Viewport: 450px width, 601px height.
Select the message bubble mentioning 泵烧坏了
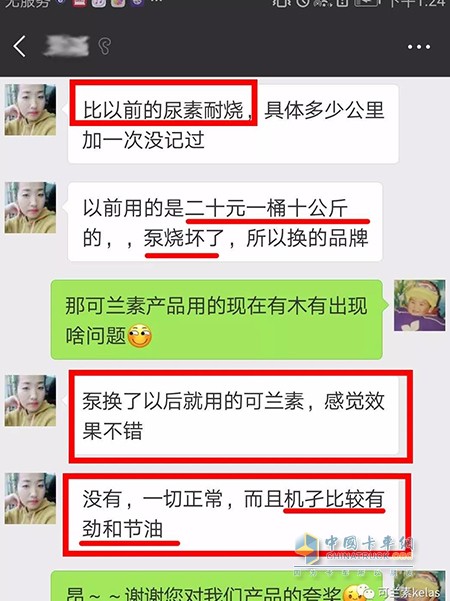coord(225,222)
